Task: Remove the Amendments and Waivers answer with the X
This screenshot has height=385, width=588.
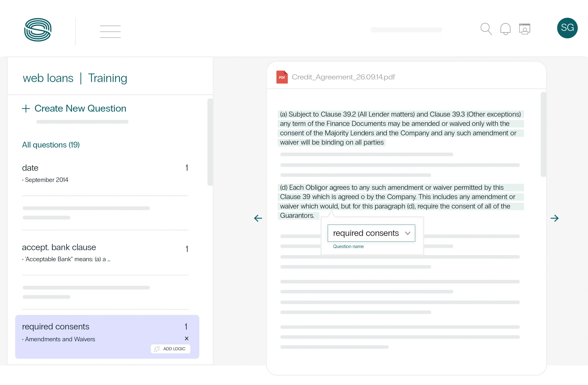Action: pos(187,339)
